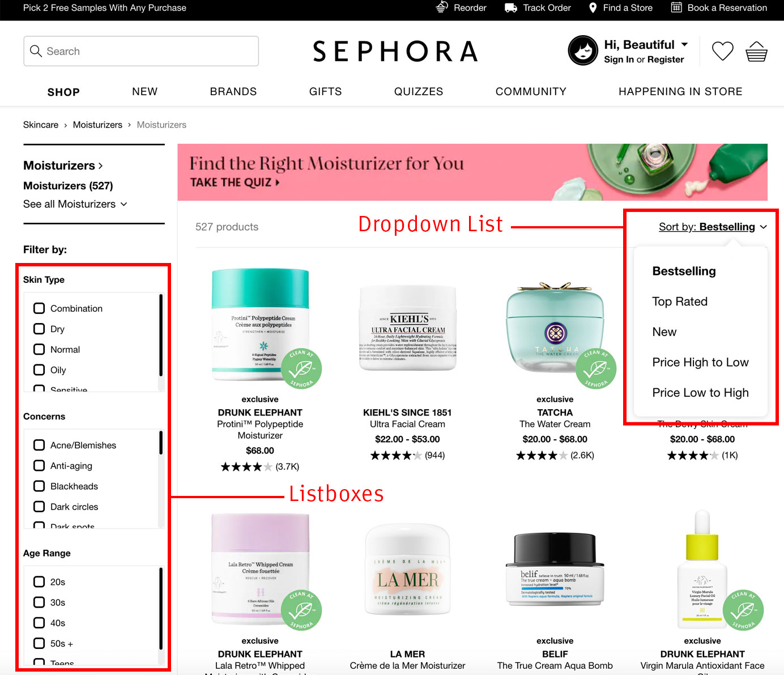
Task: Open the Loves heart icon
Action: click(x=722, y=51)
